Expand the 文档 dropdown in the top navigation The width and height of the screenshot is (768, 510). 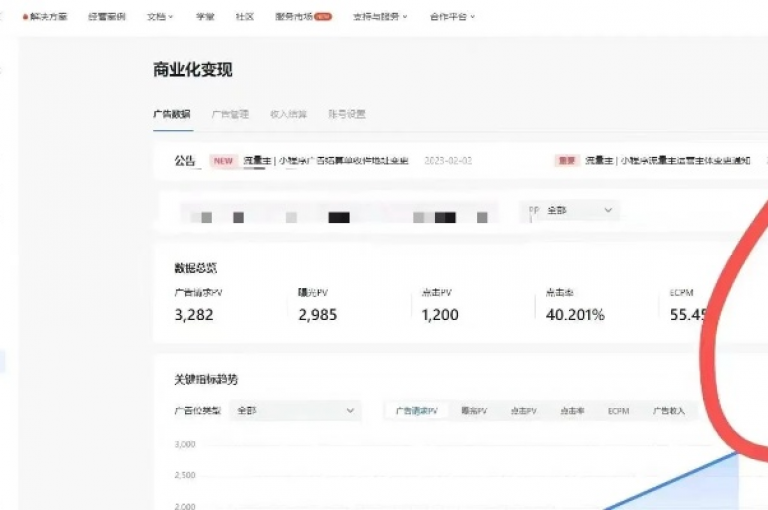(x=160, y=17)
